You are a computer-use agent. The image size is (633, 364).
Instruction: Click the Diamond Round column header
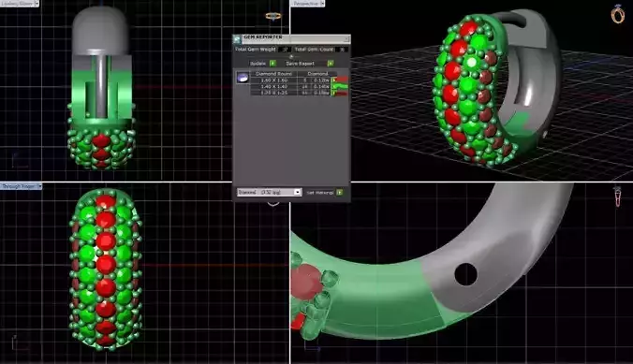pos(273,74)
